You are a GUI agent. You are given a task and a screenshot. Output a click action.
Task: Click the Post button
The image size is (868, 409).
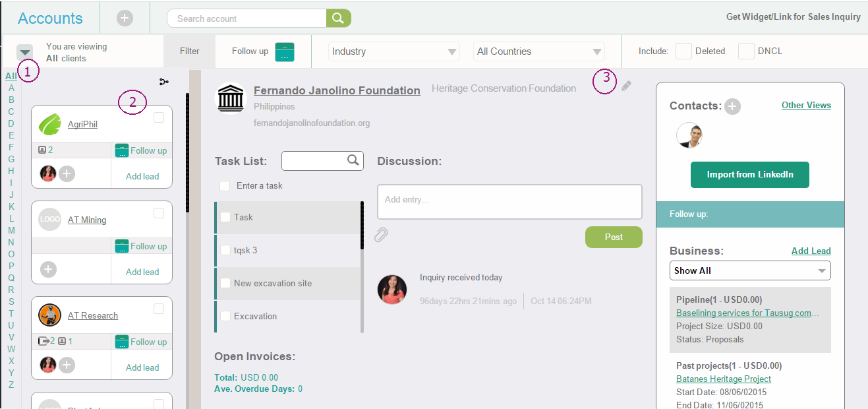614,237
